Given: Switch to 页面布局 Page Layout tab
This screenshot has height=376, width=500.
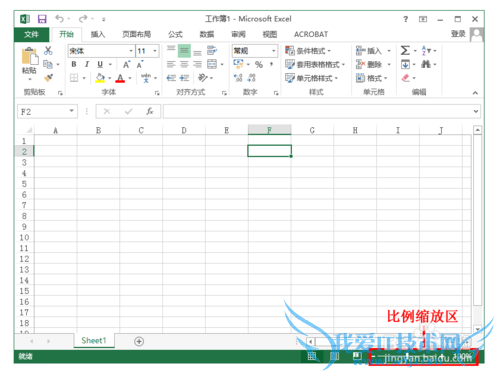Looking at the screenshot, I should [137, 34].
